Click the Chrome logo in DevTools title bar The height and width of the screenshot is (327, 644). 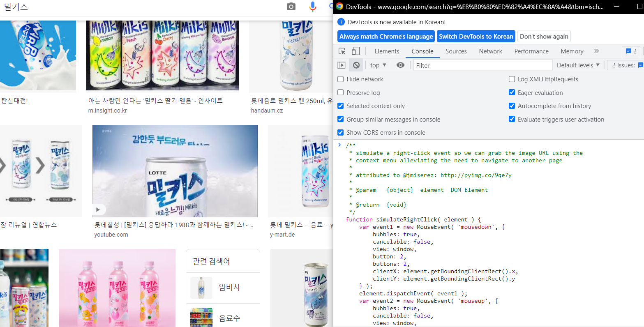(x=339, y=7)
